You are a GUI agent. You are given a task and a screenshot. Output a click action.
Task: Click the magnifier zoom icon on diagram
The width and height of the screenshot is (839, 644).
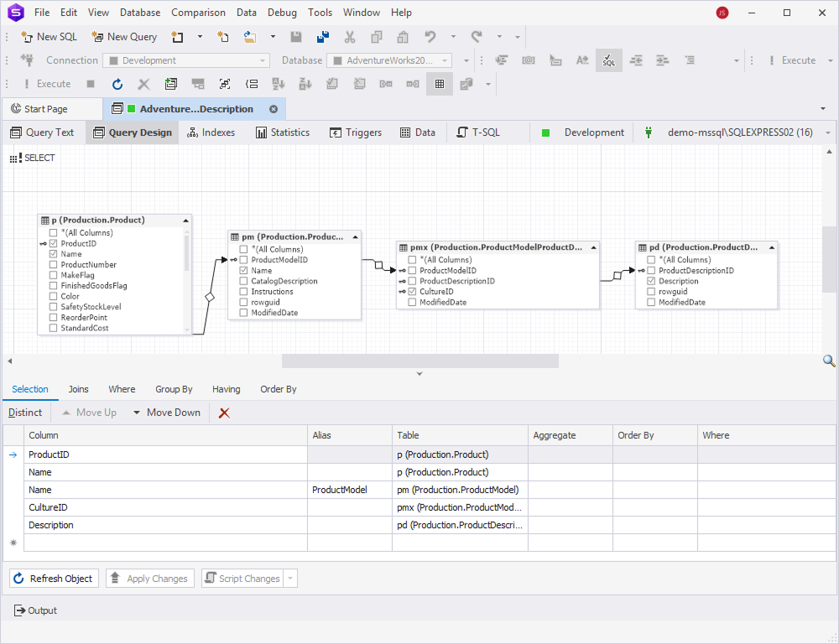coord(829,361)
